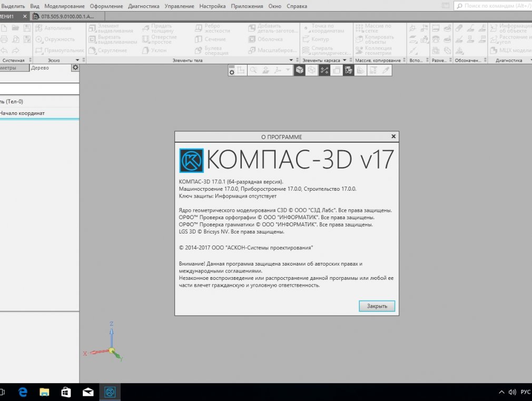
Task: Select the Контур command
Action: [x=316, y=40]
